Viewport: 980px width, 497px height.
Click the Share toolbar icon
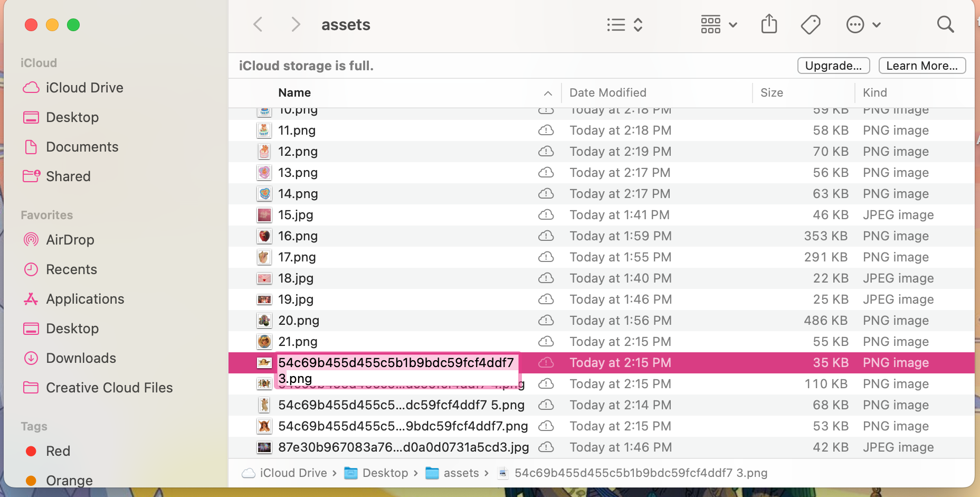pos(769,24)
